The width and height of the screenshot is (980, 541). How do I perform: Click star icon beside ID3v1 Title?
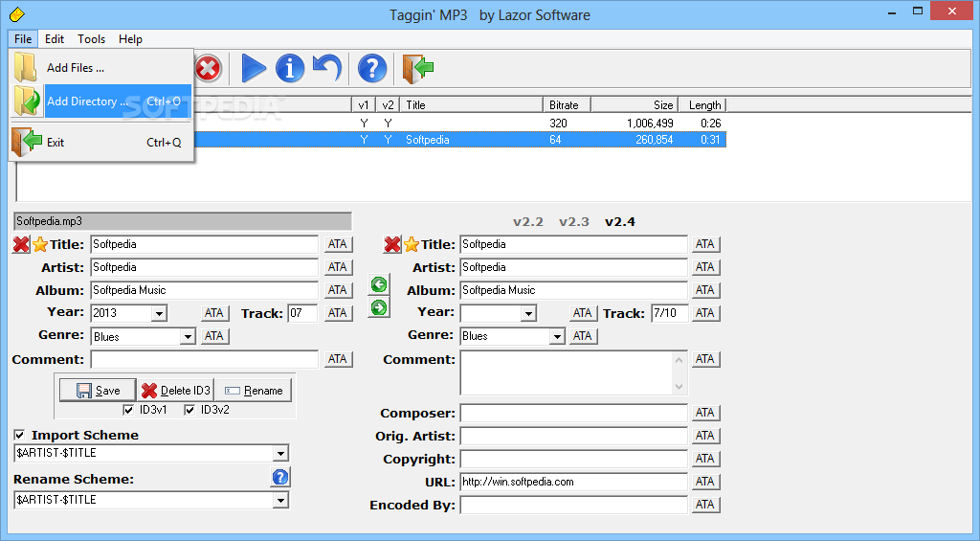click(40, 244)
